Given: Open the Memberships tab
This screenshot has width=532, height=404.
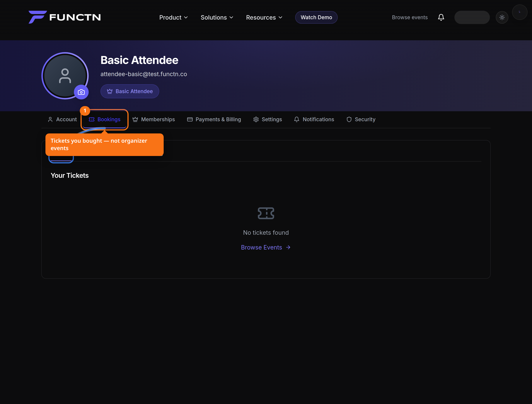Looking at the screenshot, I should click(154, 119).
